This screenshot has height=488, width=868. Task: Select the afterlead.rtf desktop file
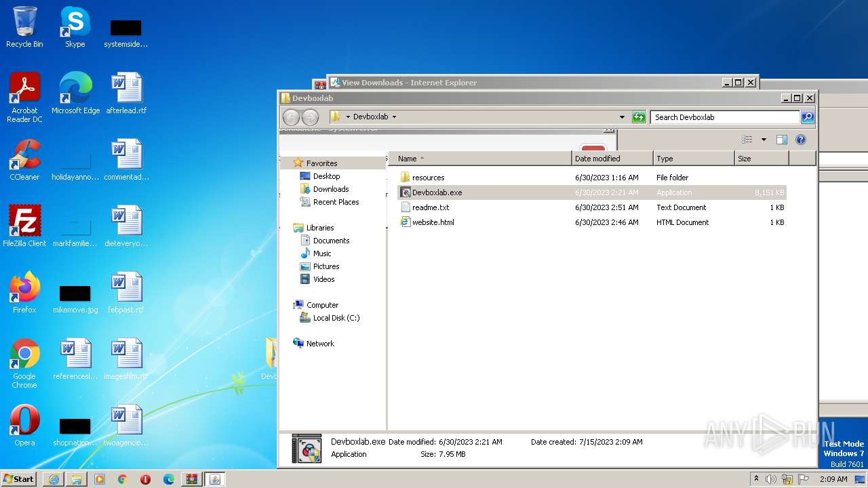click(126, 94)
